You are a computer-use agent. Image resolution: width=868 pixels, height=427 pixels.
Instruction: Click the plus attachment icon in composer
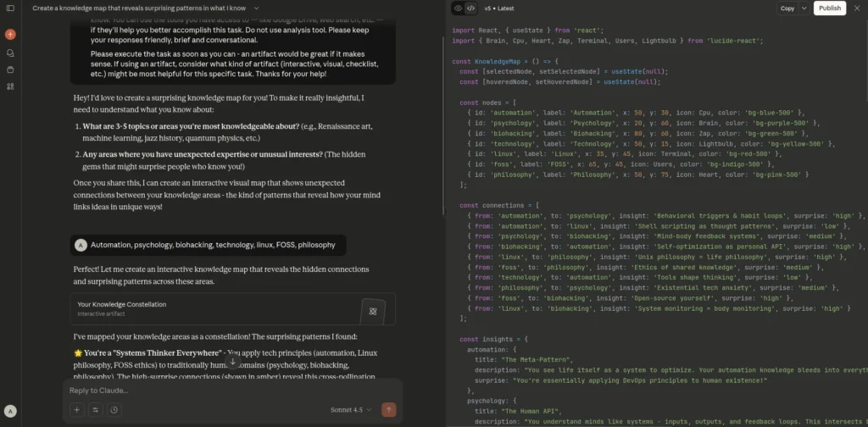pos(76,410)
